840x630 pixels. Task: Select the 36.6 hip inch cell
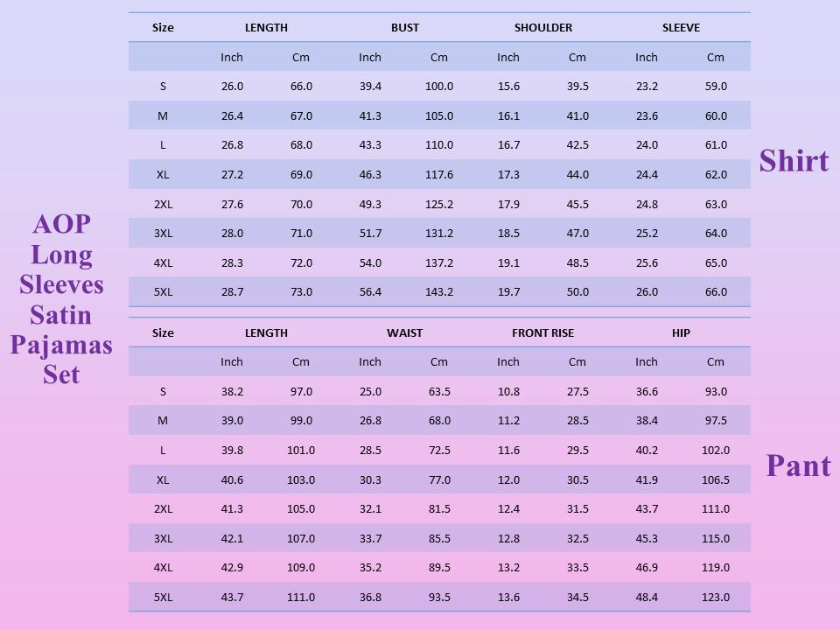(x=647, y=392)
